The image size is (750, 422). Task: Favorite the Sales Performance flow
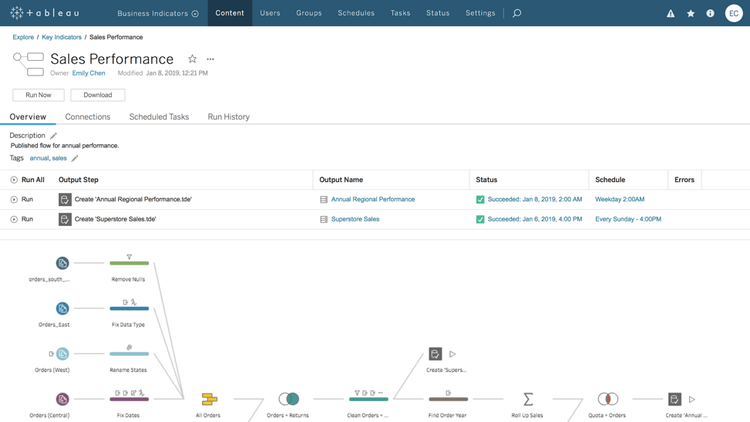(192, 59)
